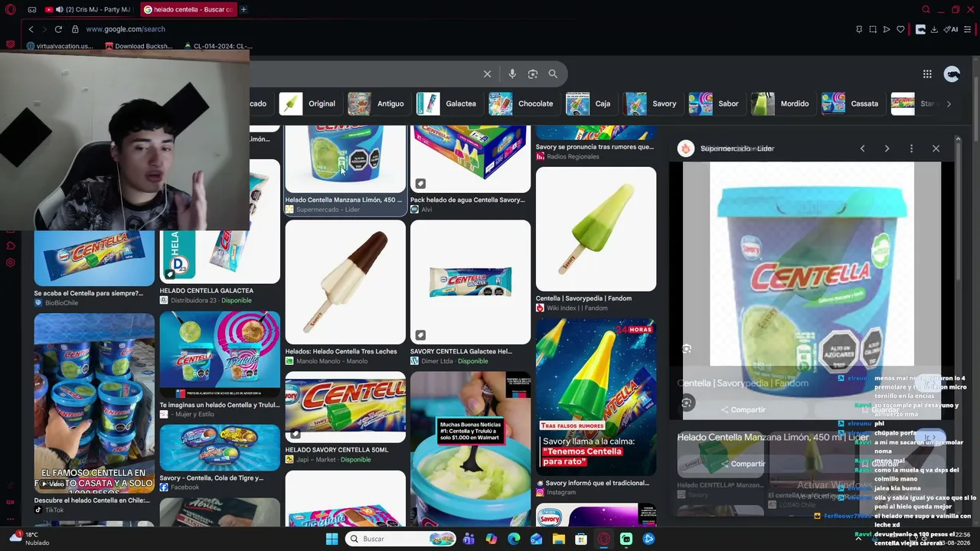
Task: Open 'HELADO SAVORY CENTELLA 50ML' result link
Action: [x=337, y=450]
